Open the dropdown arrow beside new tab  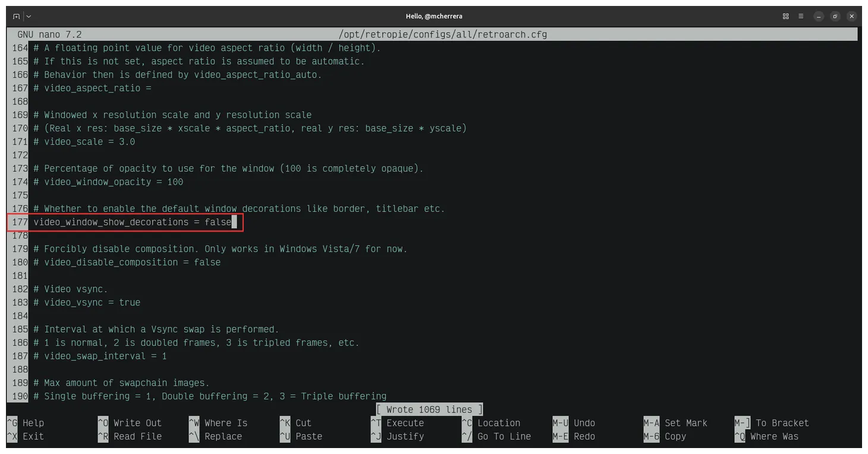(x=29, y=16)
